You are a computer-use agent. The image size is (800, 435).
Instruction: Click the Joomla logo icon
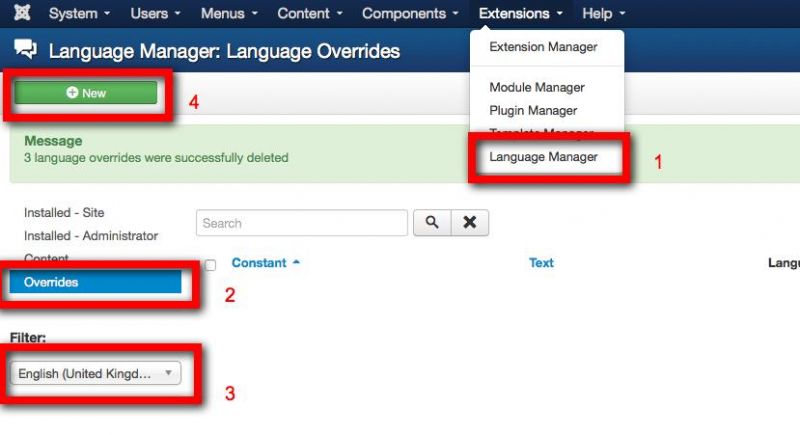(x=22, y=12)
